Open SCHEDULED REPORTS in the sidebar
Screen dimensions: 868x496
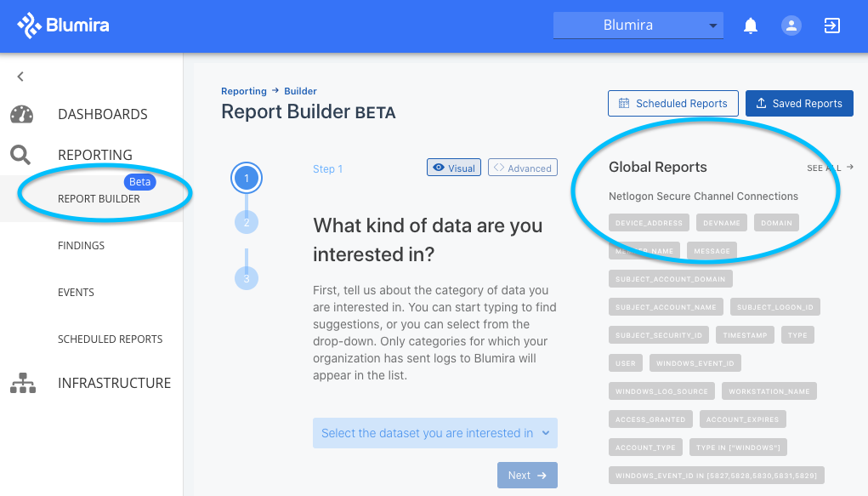click(111, 339)
